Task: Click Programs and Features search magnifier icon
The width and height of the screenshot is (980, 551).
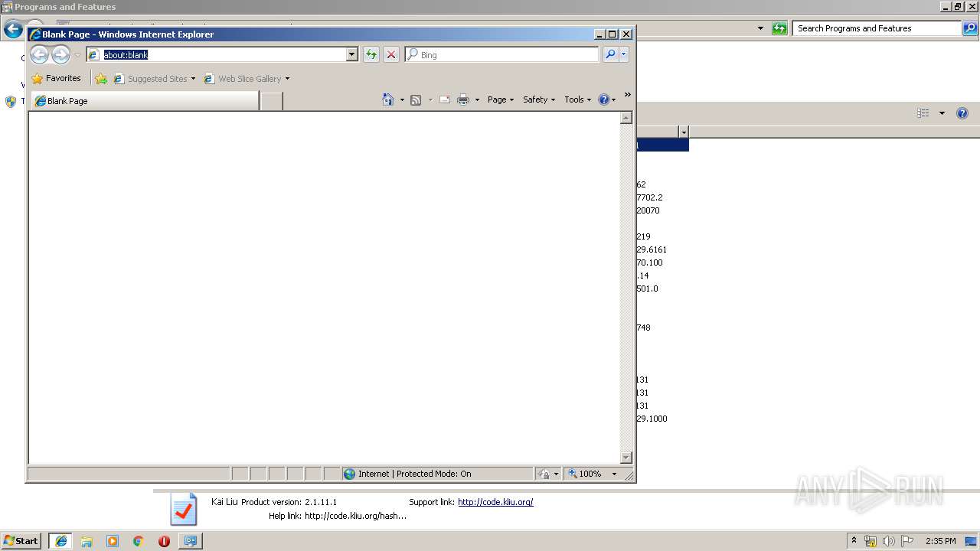Action: pos(970,28)
